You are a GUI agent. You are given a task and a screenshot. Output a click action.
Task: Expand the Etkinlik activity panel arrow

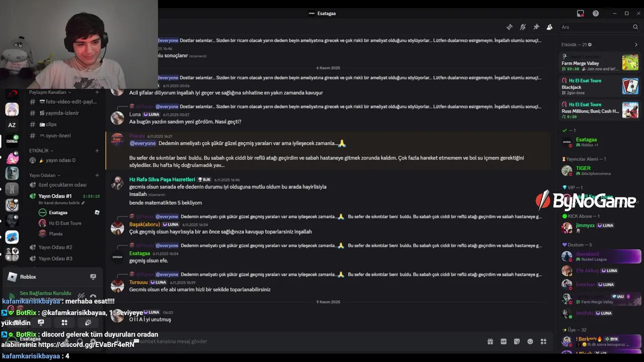636,45
